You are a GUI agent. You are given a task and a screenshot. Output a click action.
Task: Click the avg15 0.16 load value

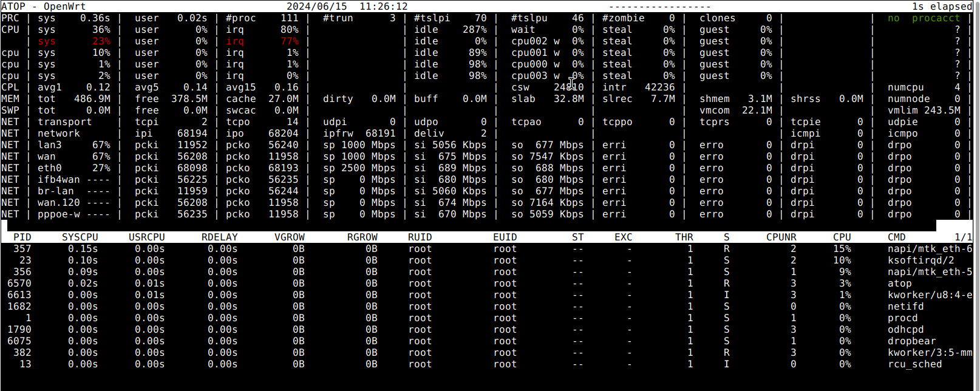[x=262, y=87]
